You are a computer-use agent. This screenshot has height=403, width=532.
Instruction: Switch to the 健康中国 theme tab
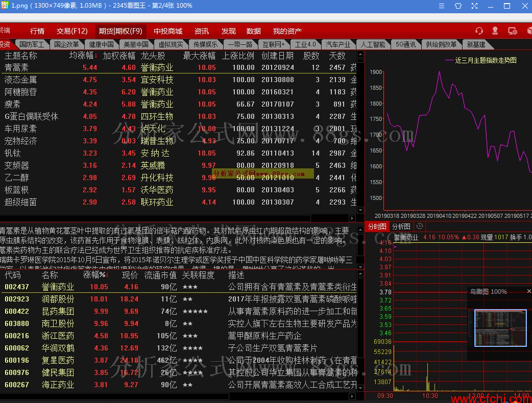[101, 44]
